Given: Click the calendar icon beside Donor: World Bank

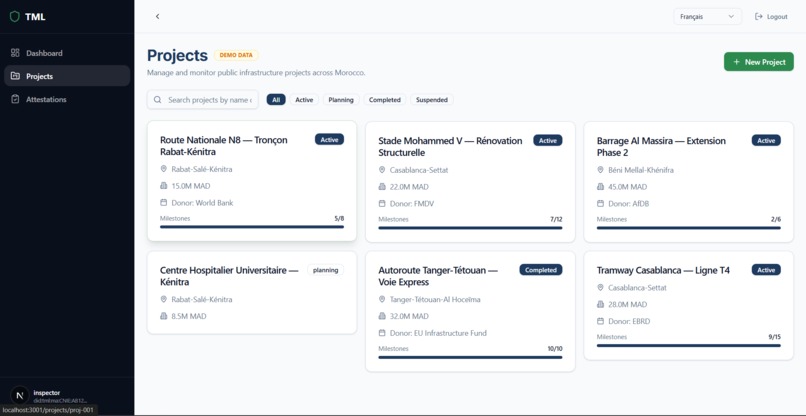Looking at the screenshot, I should tap(163, 203).
